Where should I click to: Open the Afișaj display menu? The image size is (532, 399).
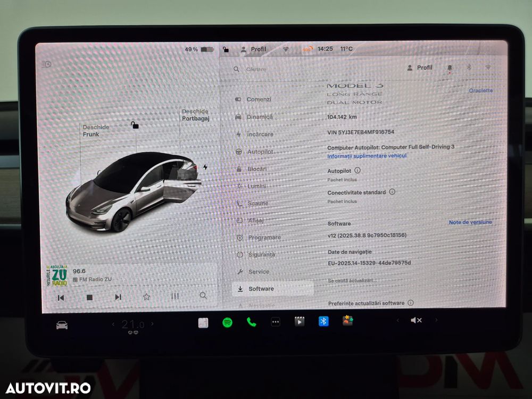[x=251, y=220]
